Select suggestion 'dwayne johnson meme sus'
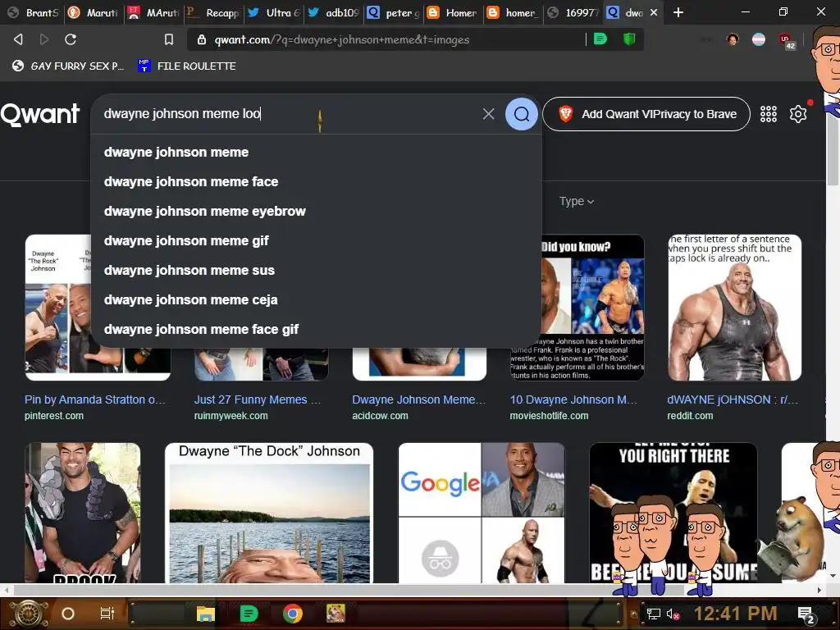 316,270
